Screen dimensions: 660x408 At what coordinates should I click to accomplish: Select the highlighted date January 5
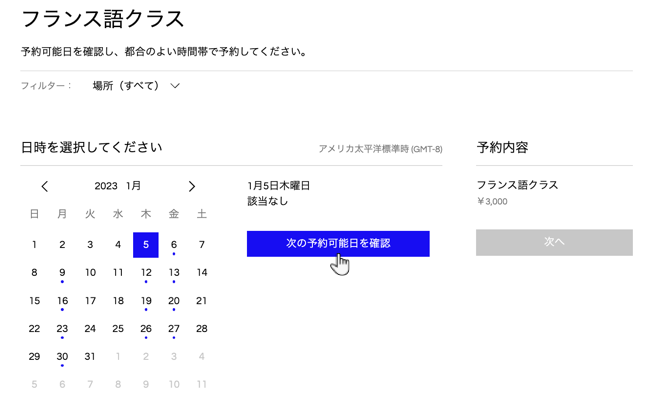click(x=146, y=244)
